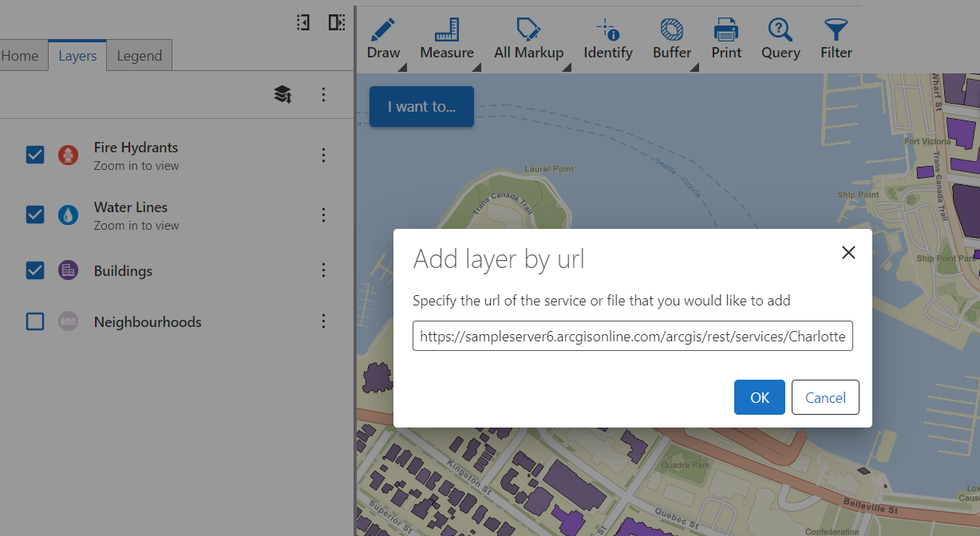Viewport: 980px width, 536px height.
Task: Open Buildings layer options menu
Action: [323, 270]
